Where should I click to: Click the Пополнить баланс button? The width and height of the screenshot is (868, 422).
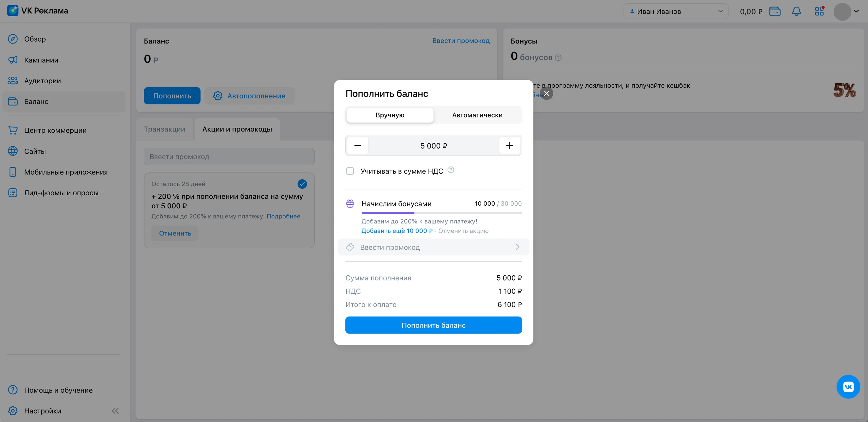[x=434, y=325]
